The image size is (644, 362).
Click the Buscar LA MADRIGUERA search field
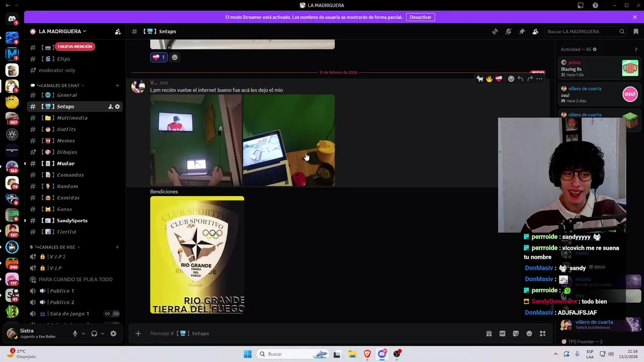point(585,31)
